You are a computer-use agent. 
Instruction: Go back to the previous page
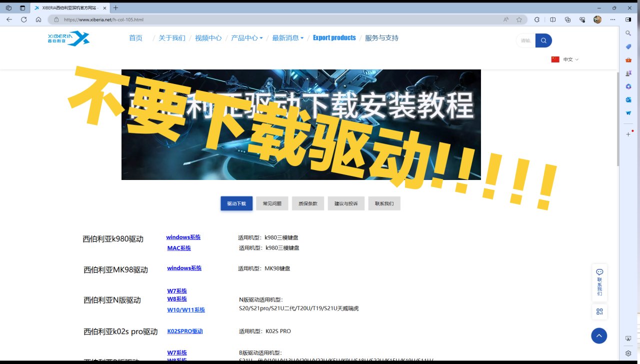click(x=9, y=19)
